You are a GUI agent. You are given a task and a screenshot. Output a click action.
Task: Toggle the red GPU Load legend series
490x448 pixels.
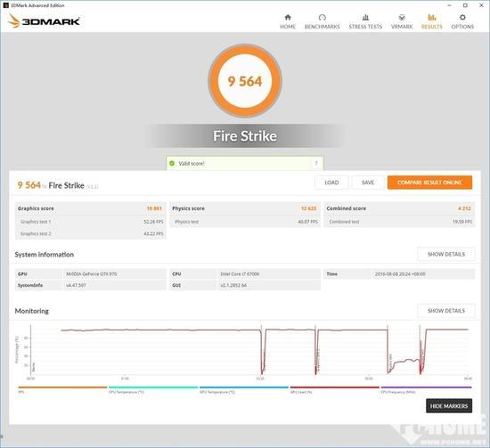(x=334, y=389)
